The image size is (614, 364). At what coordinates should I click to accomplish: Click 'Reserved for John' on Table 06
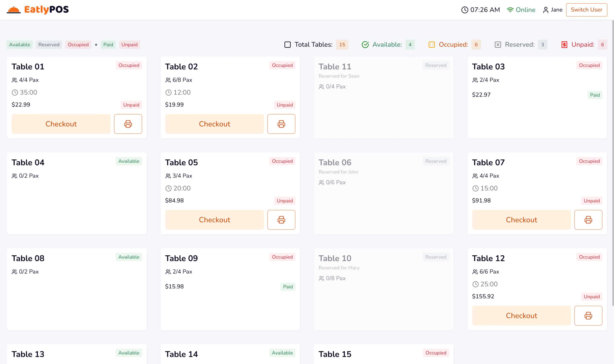(338, 172)
